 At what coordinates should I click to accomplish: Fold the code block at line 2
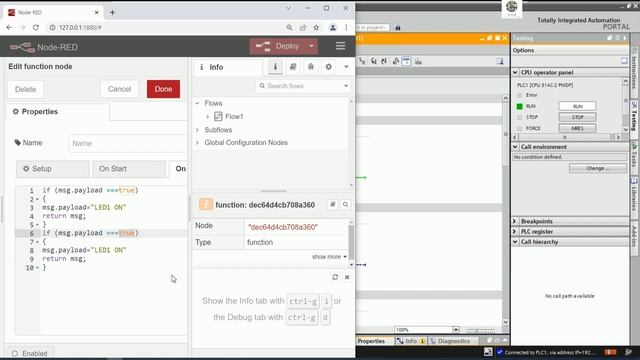(x=38, y=199)
